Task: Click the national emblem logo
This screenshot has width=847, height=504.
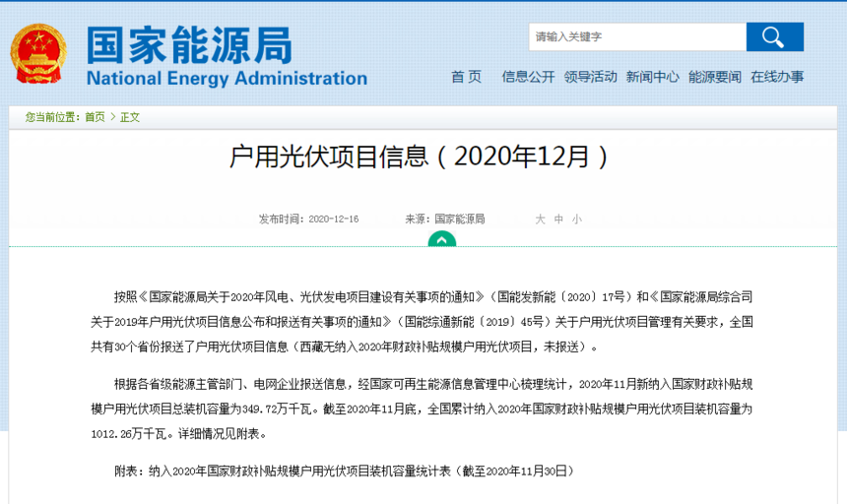Action: [x=38, y=53]
